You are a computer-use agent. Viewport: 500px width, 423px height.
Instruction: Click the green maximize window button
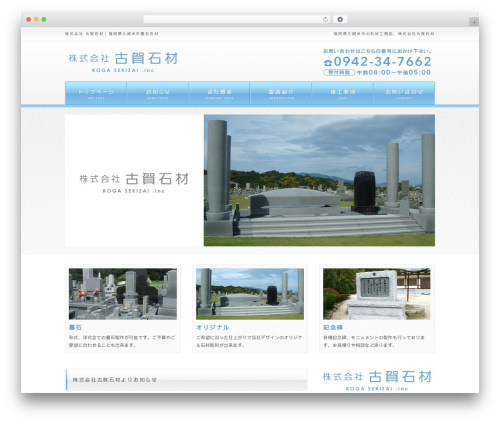pos(44,19)
